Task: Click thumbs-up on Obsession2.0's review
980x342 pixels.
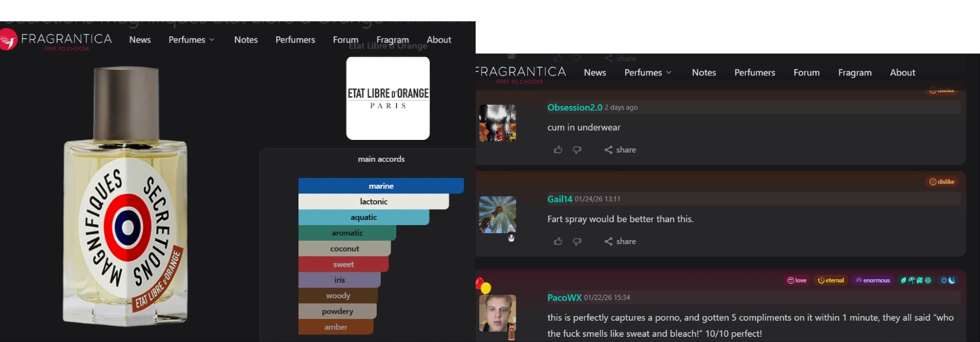Action: [557, 150]
